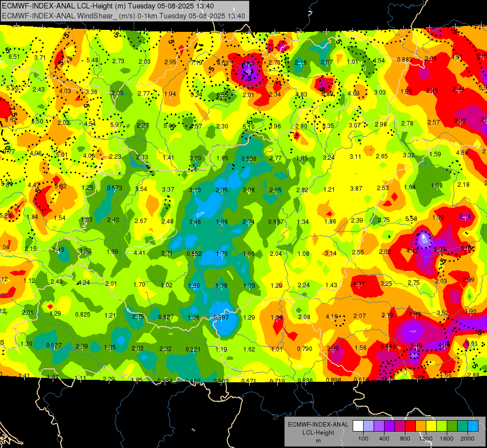This screenshot has height=448, width=487.
Task: Click the orange legend swatch left of 1200
Action: tap(420, 426)
